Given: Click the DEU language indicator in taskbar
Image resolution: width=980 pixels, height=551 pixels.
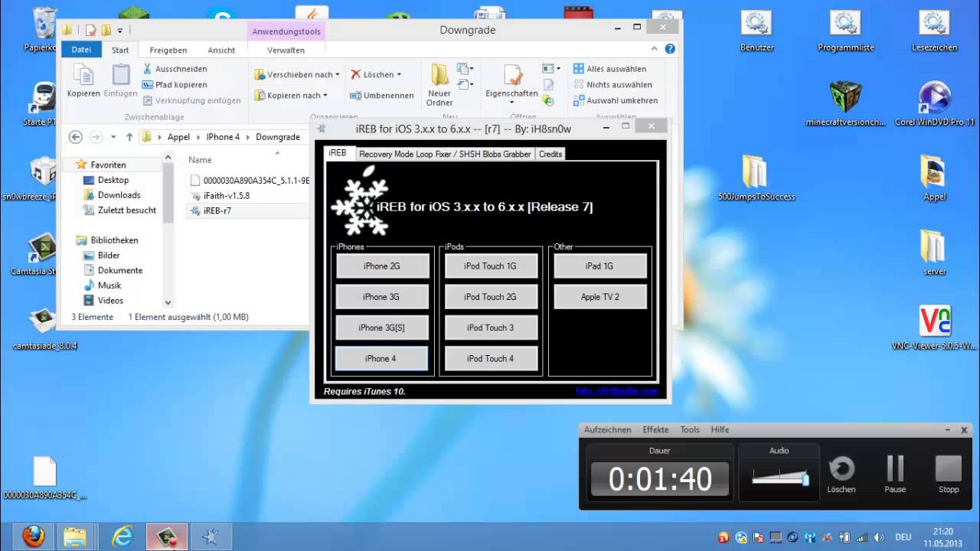Looking at the screenshot, I should click(x=904, y=537).
